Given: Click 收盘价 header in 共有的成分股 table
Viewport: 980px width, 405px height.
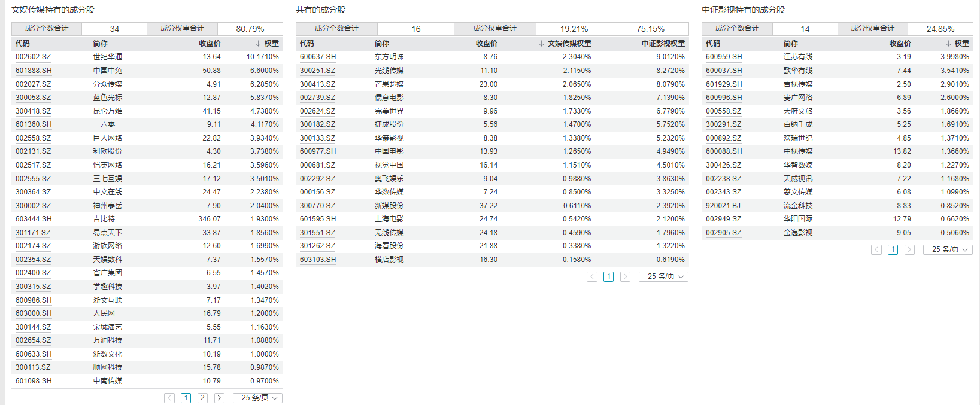Looking at the screenshot, I should tap(487, 44).
